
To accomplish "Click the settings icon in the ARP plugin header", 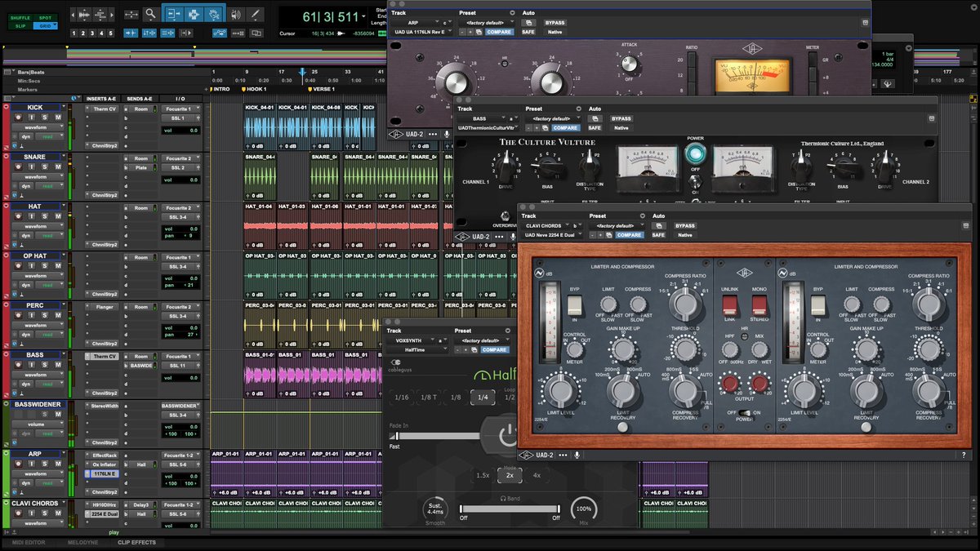I will pos(512,13).
